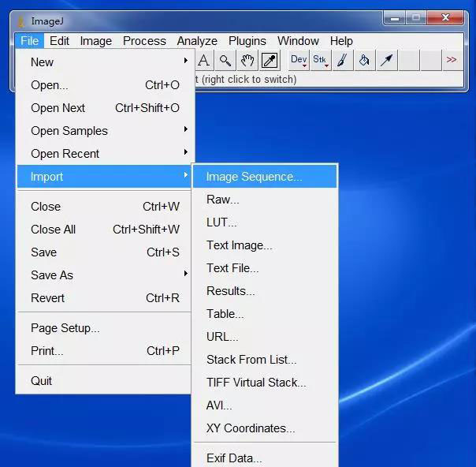The width and height of the screenshot is (476, 467).
Task: Open the Stk stacks menu dropdown
Action: 320,60
